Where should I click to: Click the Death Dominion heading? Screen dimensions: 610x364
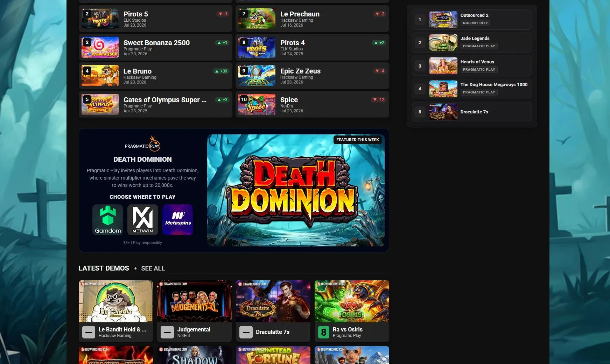(143, 159)
